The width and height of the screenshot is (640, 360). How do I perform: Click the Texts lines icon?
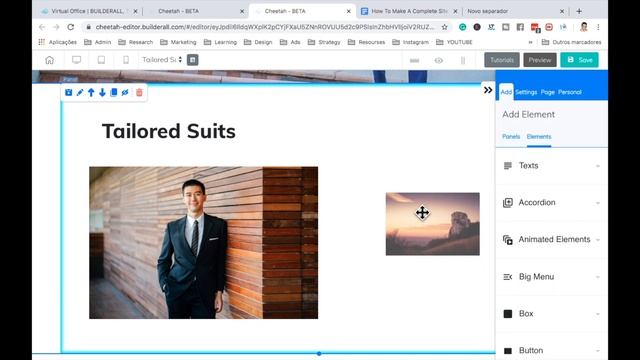coord(508,166)
